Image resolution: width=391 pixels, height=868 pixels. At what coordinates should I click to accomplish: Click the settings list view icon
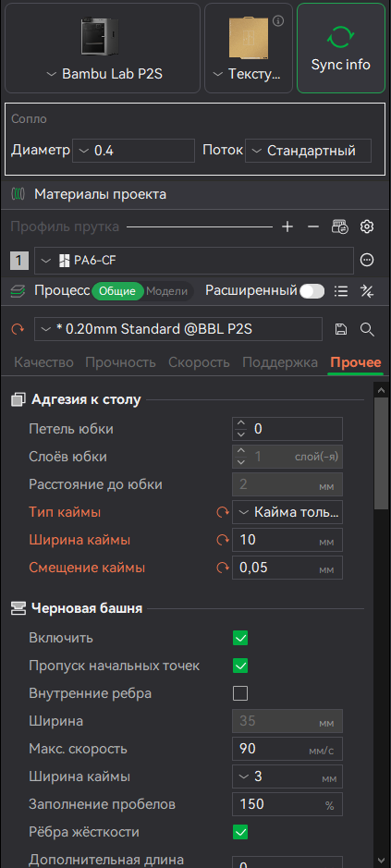341,291
